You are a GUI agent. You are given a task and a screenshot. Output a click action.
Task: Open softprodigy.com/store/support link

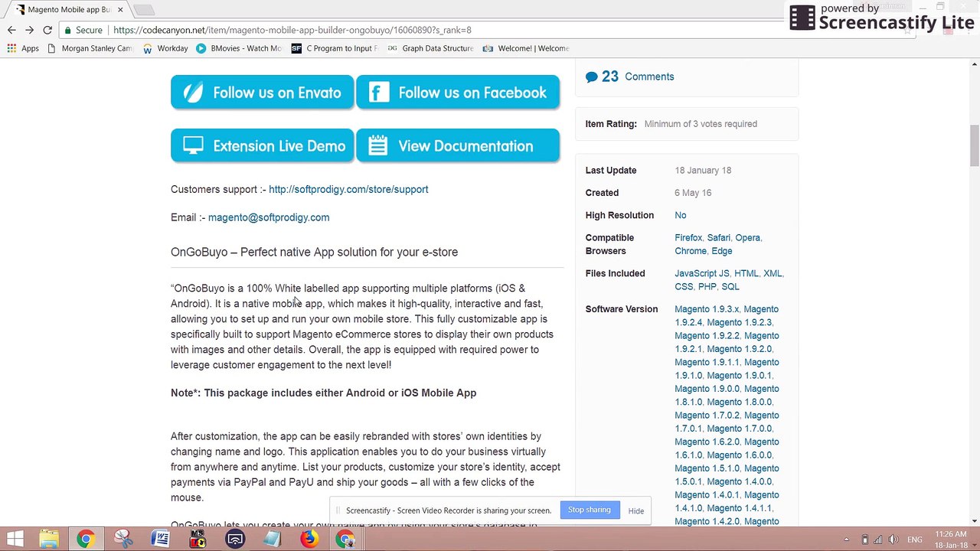348,189
